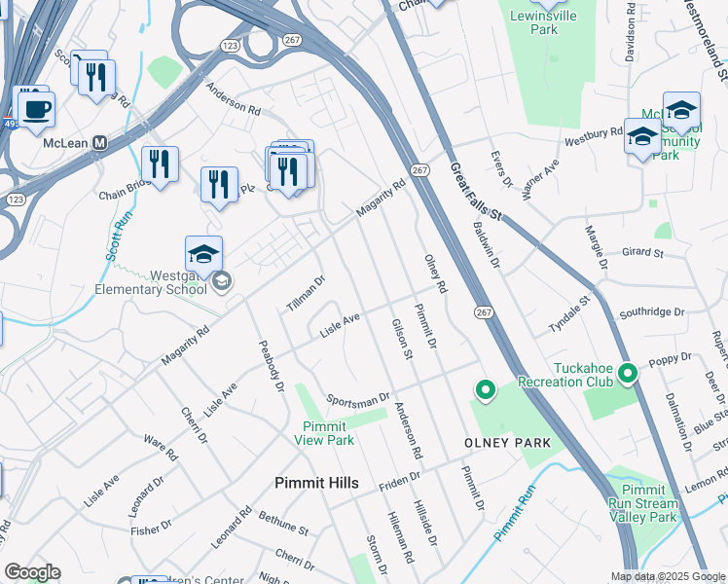Select the Pimmit Hills neighborhood label

[x=316, y=483]
